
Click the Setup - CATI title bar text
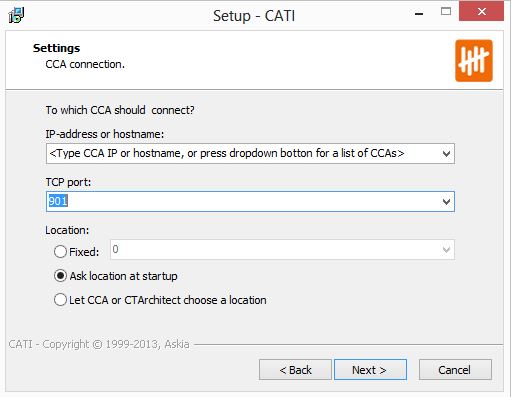(254, 16)
